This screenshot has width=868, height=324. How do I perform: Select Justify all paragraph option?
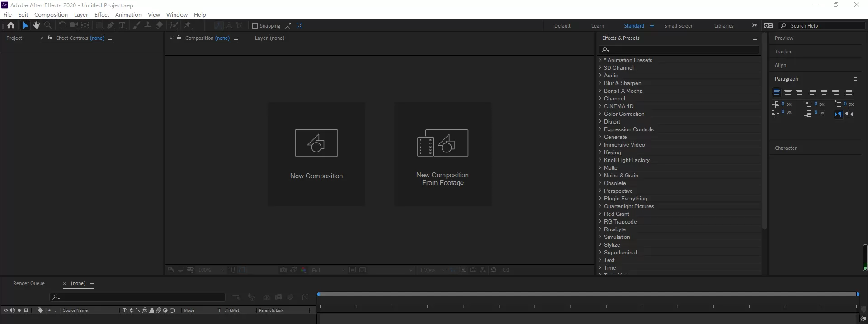tap(849, 92)
